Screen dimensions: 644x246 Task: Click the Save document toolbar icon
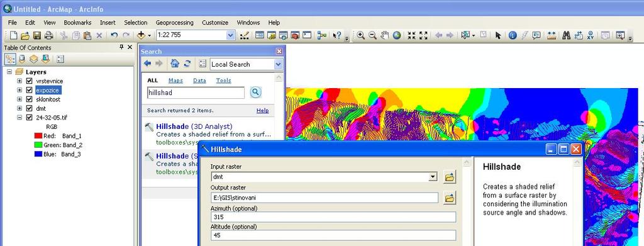37,35
